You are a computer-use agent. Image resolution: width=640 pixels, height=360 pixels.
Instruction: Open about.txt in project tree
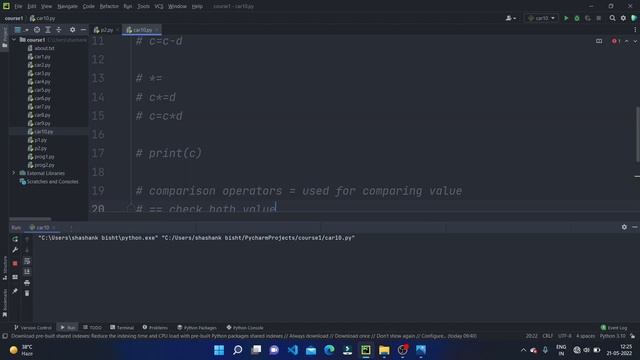pos(41,48)
